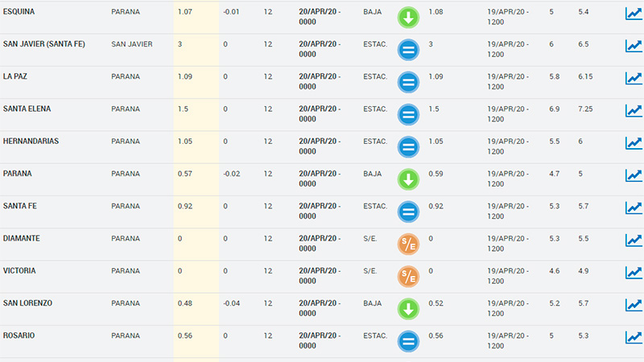Click the 1.5 level value for Santa Elena
644x362 pixels.
[183, 109]
